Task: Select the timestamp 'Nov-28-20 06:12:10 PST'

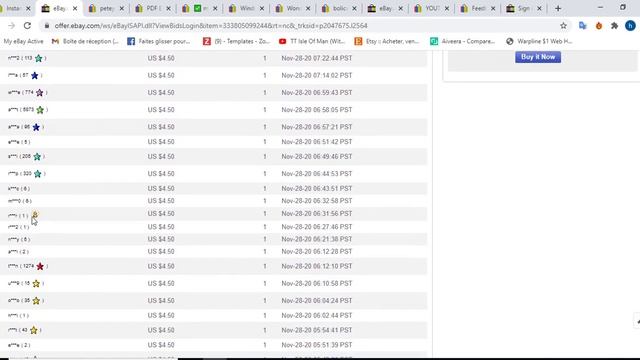Action: [317, 266]
